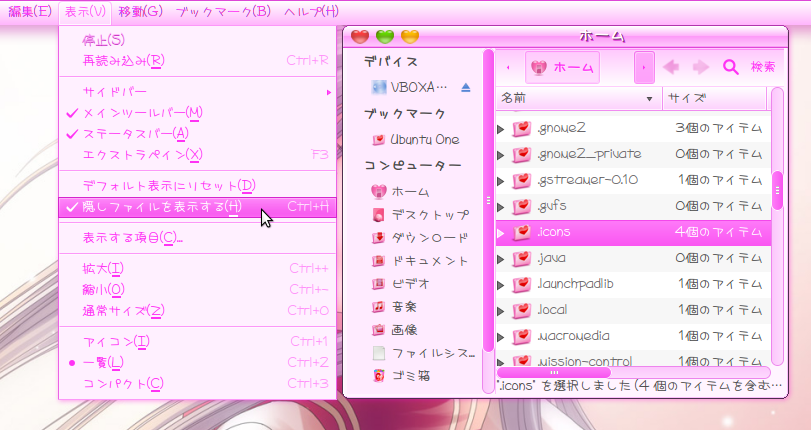Click the Ubuntu One bookmark icon
811x430 pixels.
(x=379, y=140)
